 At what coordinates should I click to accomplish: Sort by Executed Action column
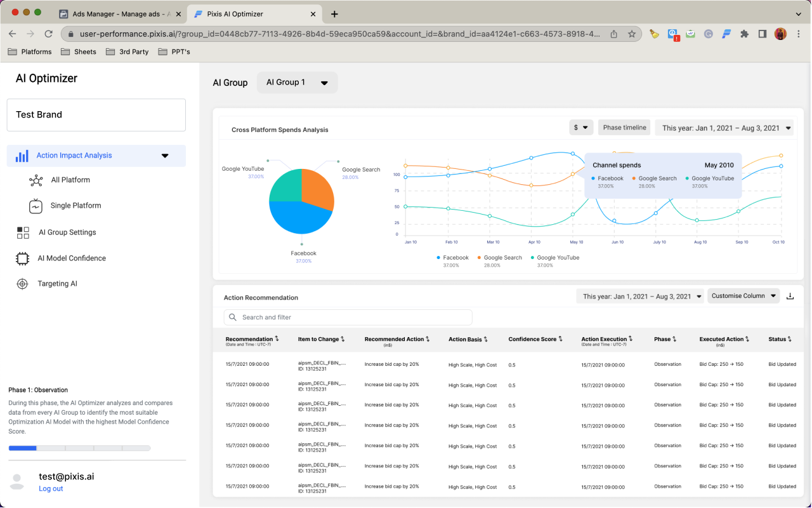point(747,339)
